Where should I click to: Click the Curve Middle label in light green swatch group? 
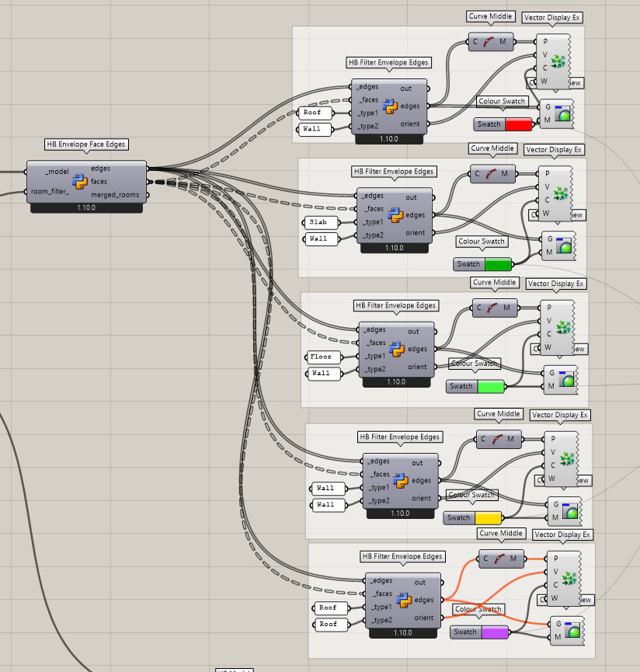point(494,283)
